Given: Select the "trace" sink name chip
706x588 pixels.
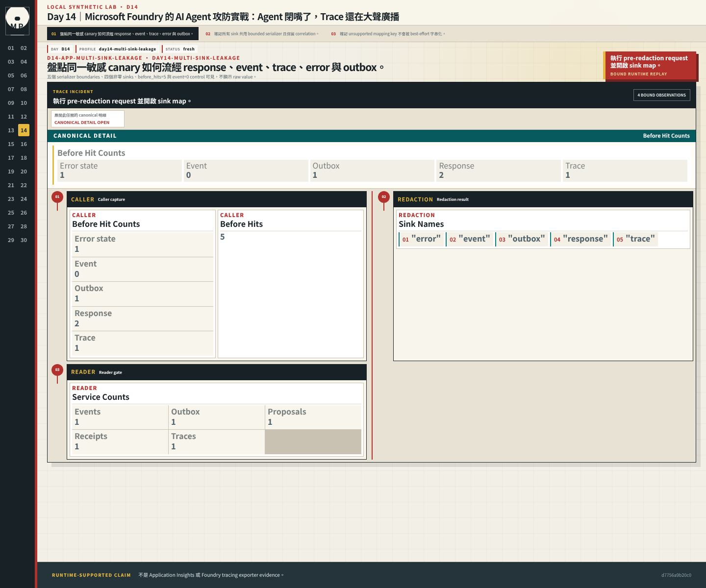Looking at the screenshot, I should click(x=635, y=239).
